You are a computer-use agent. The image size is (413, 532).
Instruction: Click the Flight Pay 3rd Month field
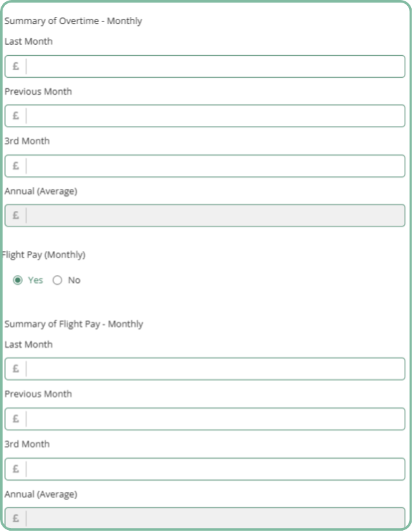click(205, 469)
